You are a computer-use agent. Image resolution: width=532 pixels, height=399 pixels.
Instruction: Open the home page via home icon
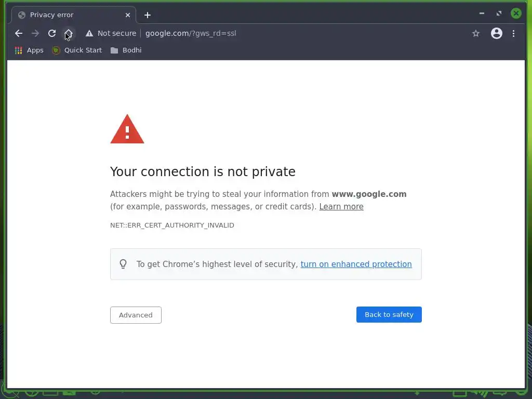(69, 33)
